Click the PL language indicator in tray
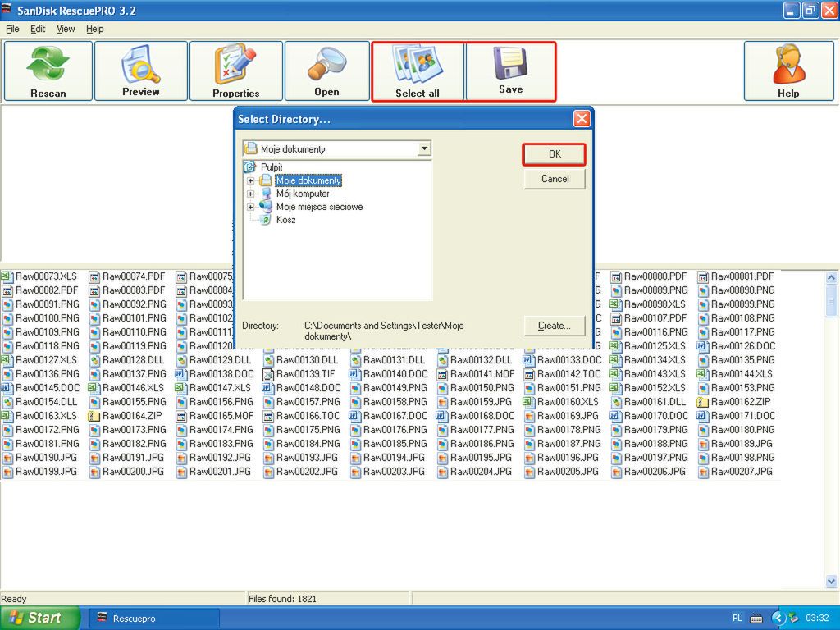The image size is (840, 630). click(x=737, y=619)
